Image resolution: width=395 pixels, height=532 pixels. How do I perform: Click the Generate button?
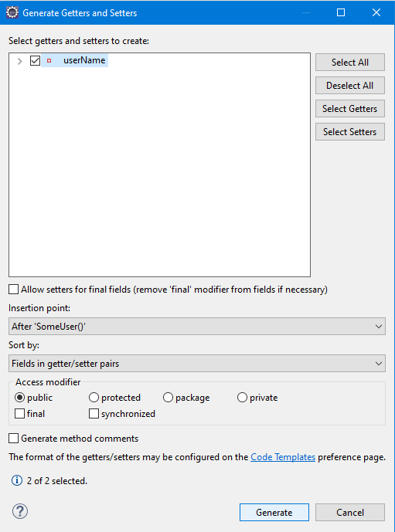[274, 513]
